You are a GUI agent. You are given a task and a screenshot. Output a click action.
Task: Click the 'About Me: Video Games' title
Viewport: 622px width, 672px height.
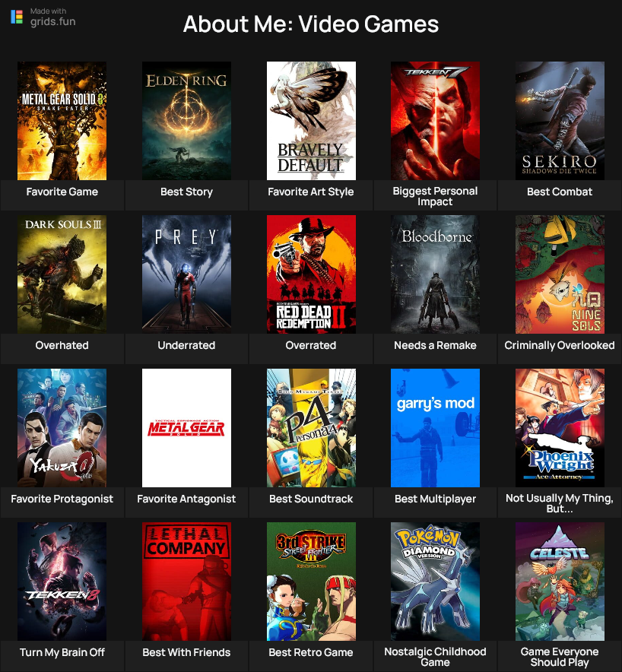click(x=311, y=24)
